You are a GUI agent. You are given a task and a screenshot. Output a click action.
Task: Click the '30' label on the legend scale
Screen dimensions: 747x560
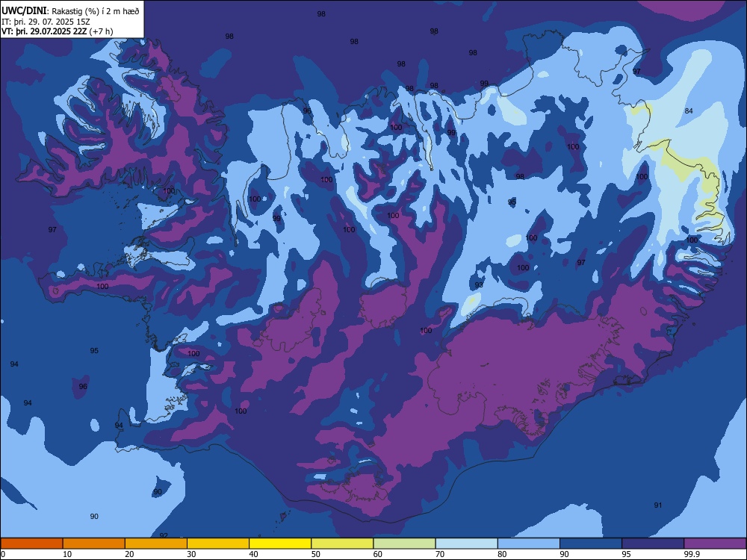point(191,554)
